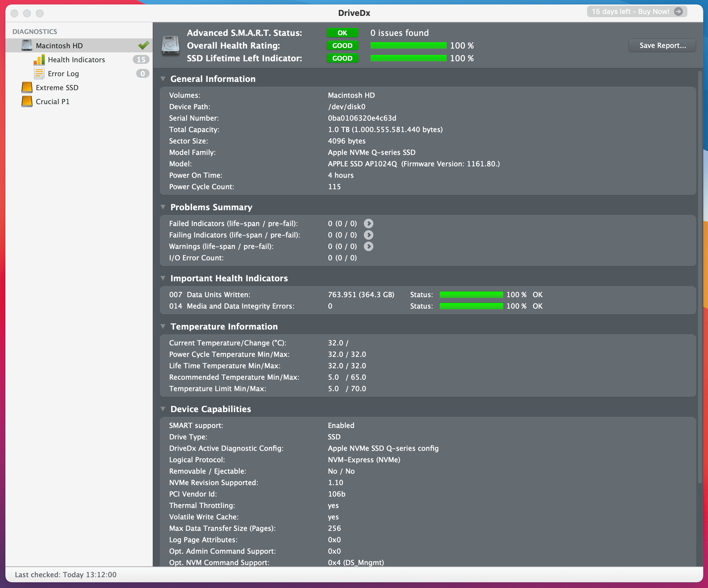This screenshot has width=708, height=588.
Task: Click arrow icon beside Failing Indicators count
Action: pyautogui.click(x=369, y=235)
